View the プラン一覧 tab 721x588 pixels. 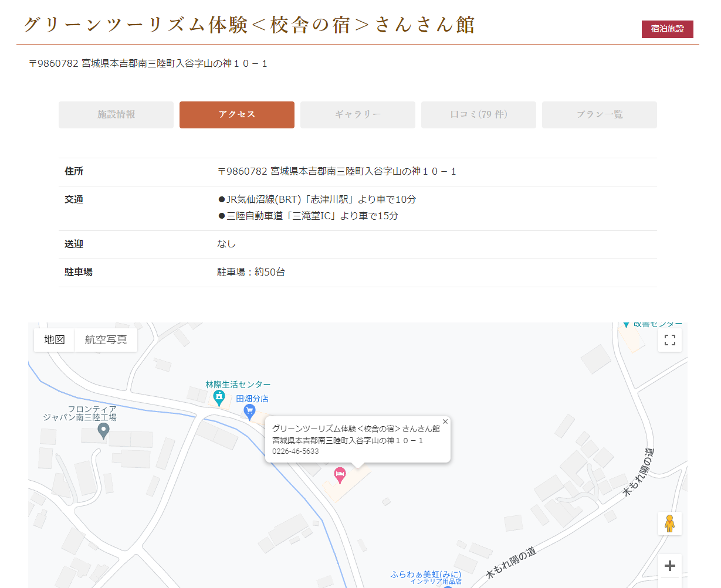(x=600, y=115)
